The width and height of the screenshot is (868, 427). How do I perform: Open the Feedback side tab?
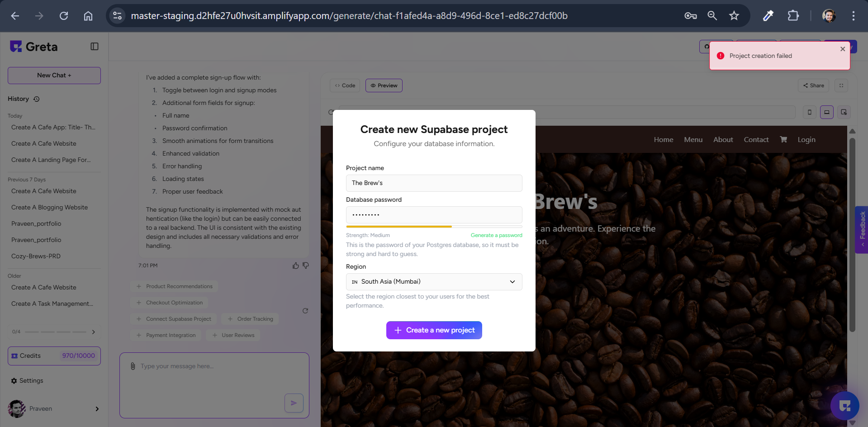click(862, 230)
